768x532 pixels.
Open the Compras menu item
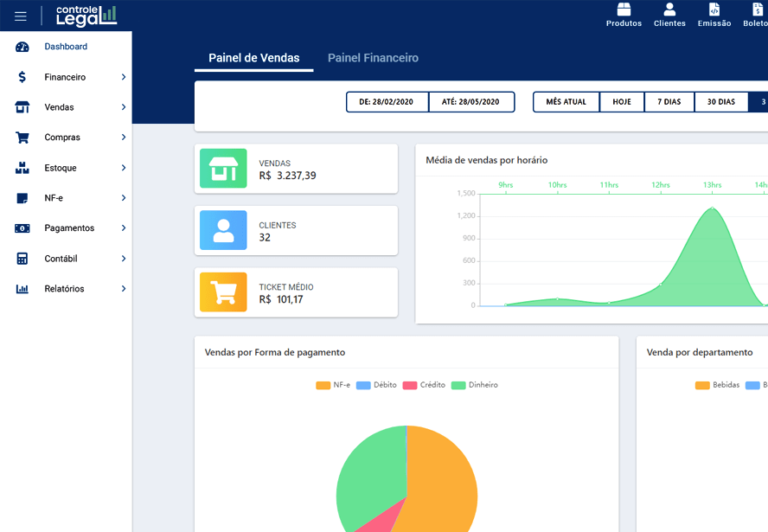[x=66, y=138]
